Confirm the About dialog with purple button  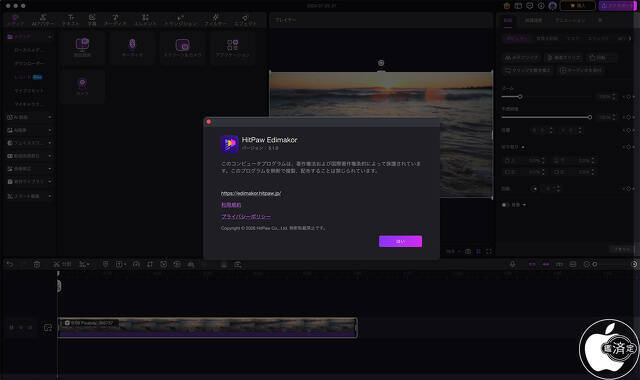pyautogui.click(x=400, y=241)
